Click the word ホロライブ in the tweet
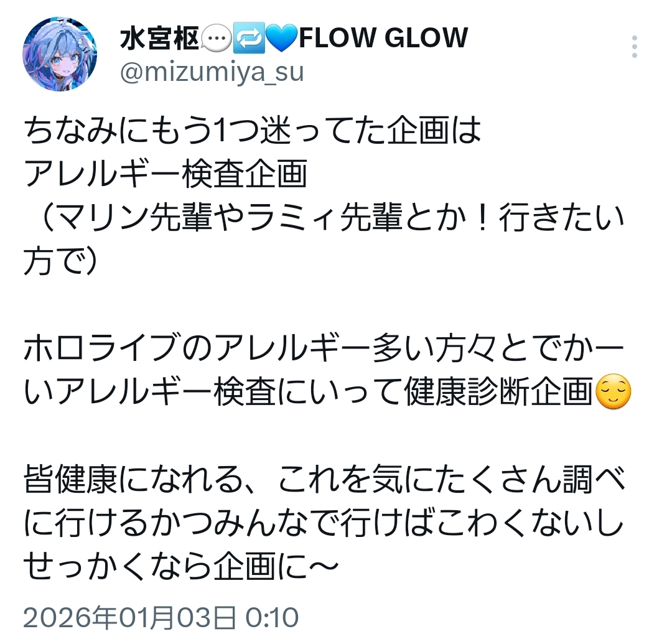 tap(101, 347)
